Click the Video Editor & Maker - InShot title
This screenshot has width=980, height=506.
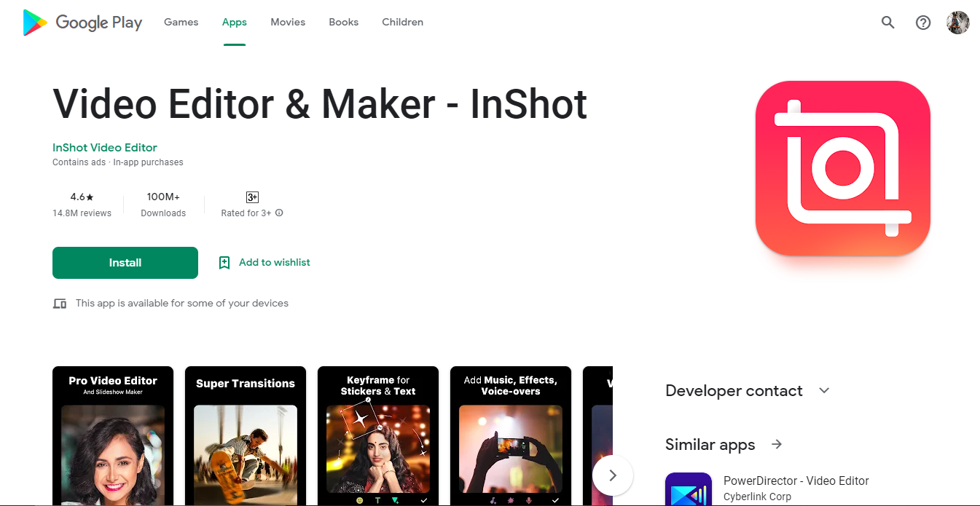(x=320, y=104)
